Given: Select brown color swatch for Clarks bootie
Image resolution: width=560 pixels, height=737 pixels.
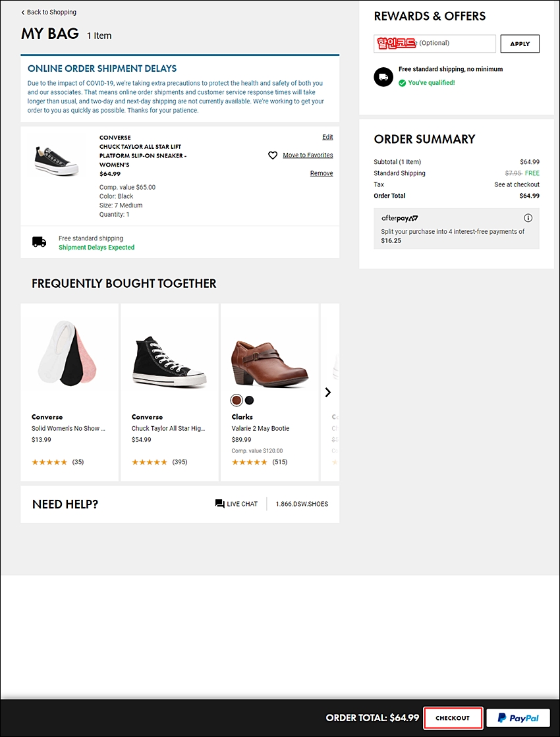Looking at the screenshot, I should pos(237,400).
